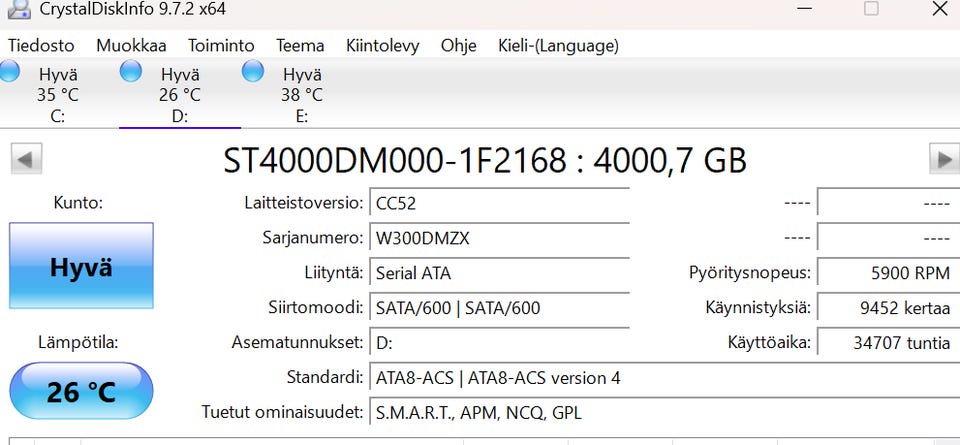Click the Liityntä field Serial ATA

[x=500, y=272]
